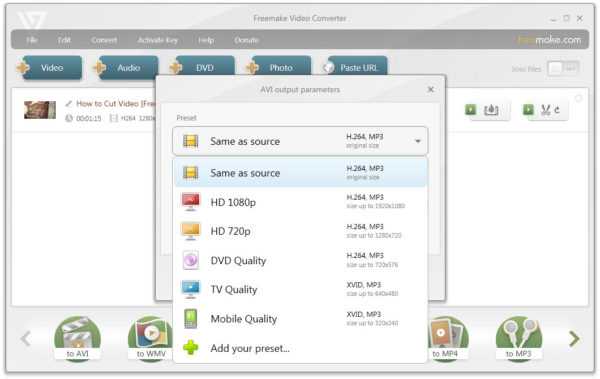Click the add Video button
600x379 pixels.
[49, 68]
